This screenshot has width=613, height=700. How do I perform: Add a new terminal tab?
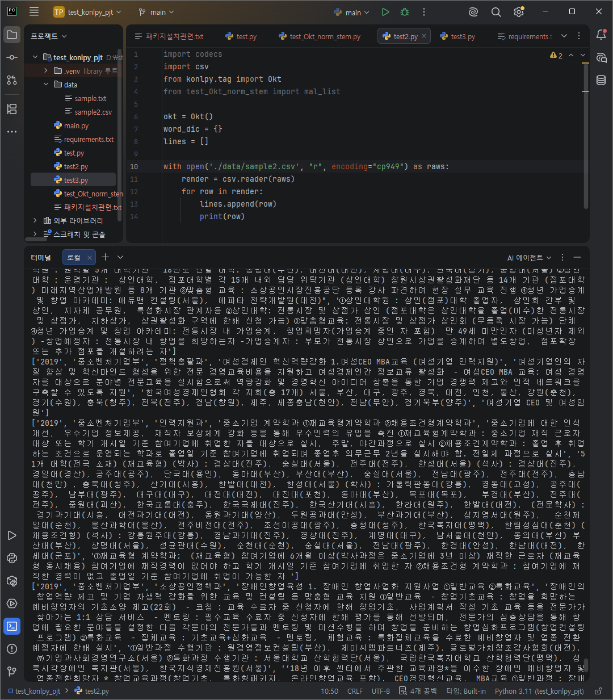click(105, 257)
